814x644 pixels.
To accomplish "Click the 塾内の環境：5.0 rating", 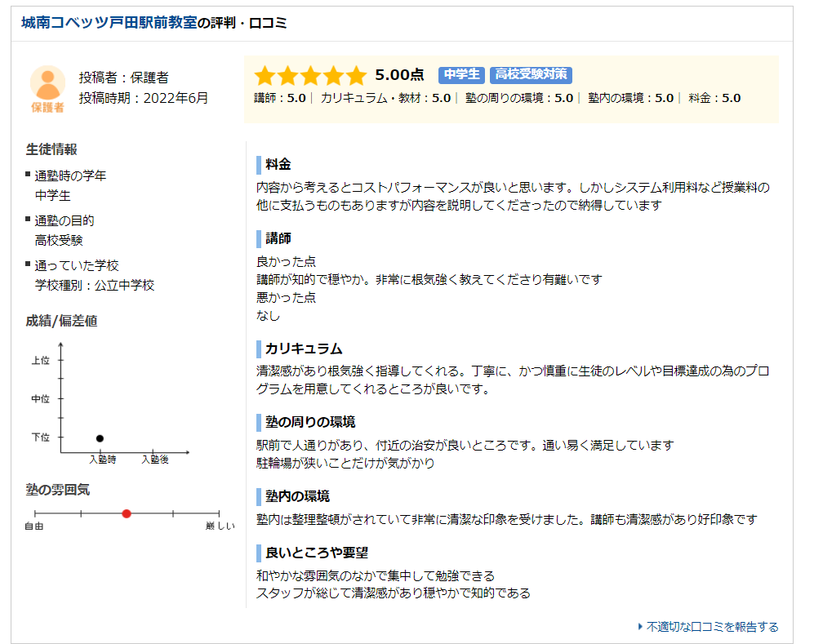I will 631,98.
